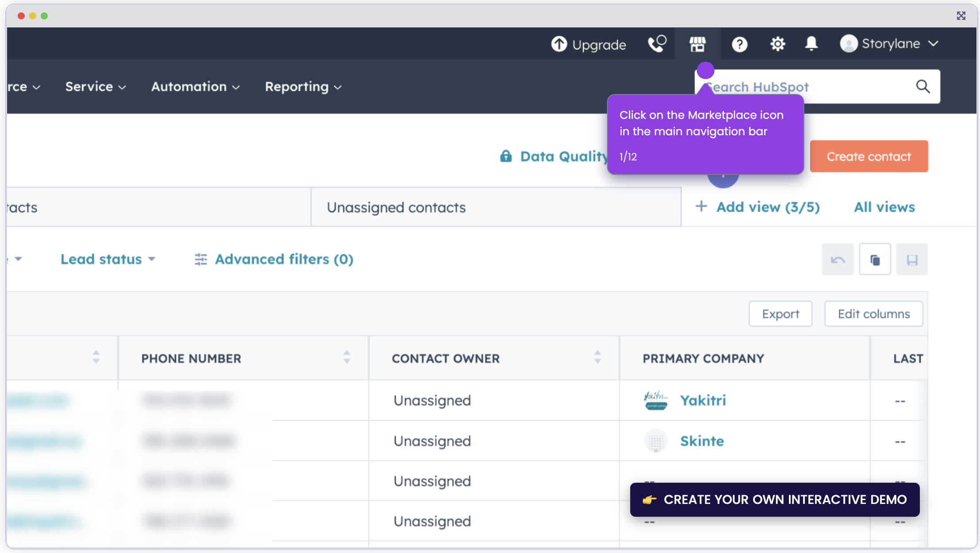Save the view with the save icon
Viewport: 980px width, 553px height.
pyautogui.click(x=912, y=259)
